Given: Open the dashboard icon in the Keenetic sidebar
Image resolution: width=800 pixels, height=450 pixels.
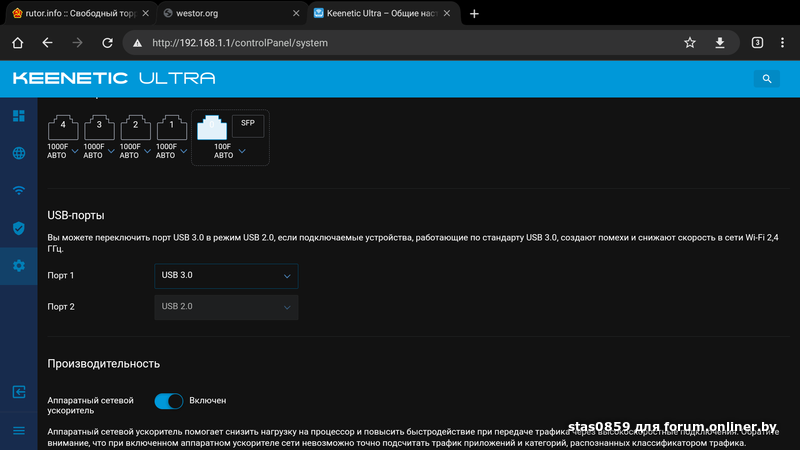Looking at the screenshot, I should [x=19, y=116].
